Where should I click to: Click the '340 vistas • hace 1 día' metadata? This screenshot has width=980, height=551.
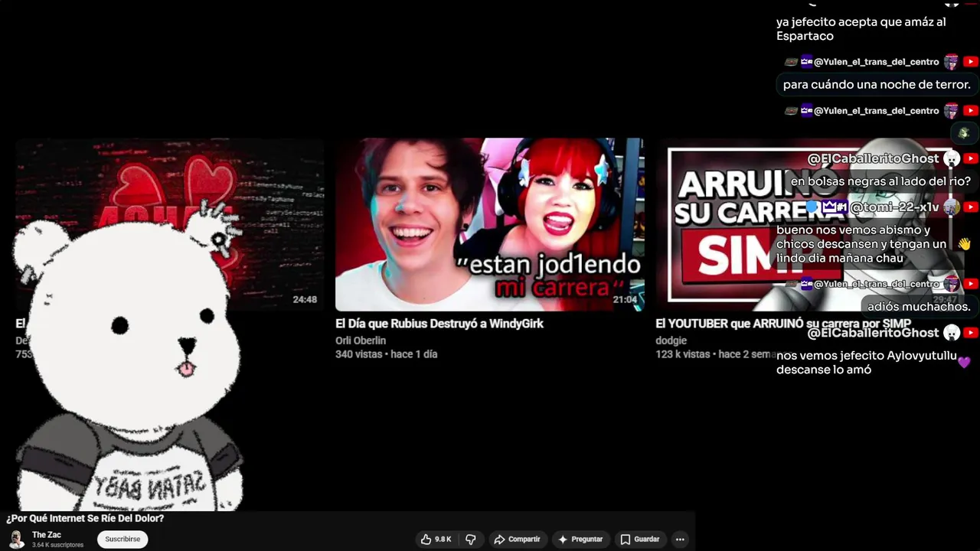click(x=386, y=354)
